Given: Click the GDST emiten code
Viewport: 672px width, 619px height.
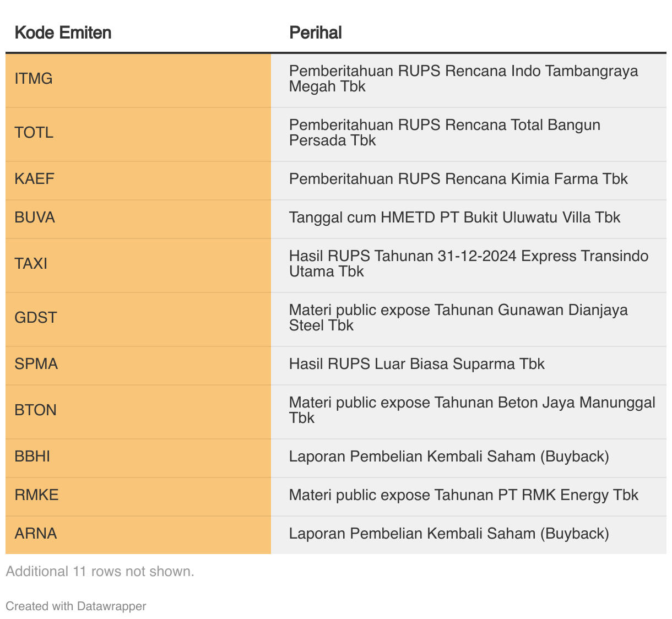Looking at the screenshot, I should click(35, 318).
